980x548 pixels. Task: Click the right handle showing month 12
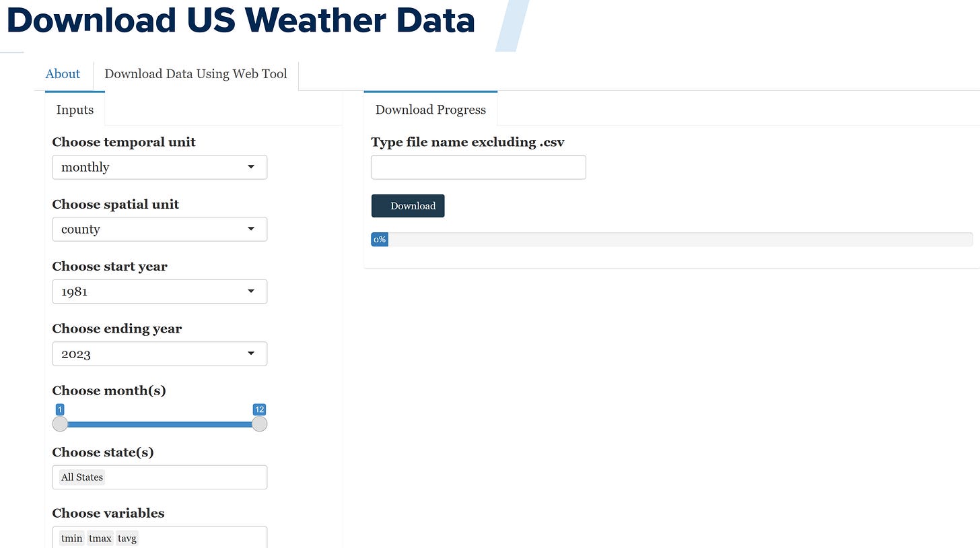pos(259,423)
